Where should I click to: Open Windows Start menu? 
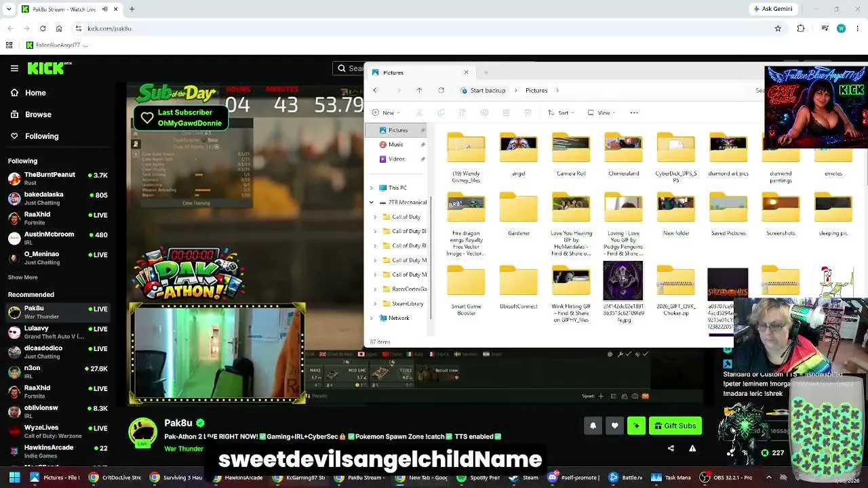coord(14,477)
